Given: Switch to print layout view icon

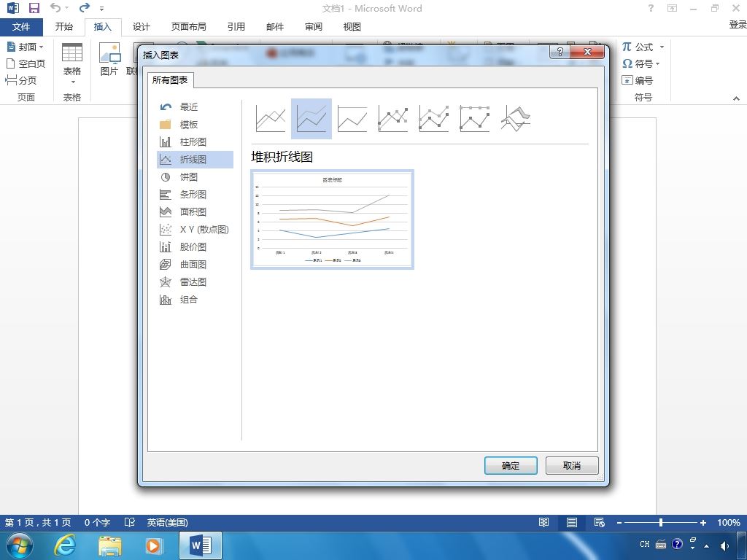Looking at the screenshot, I should coord(572,522).
